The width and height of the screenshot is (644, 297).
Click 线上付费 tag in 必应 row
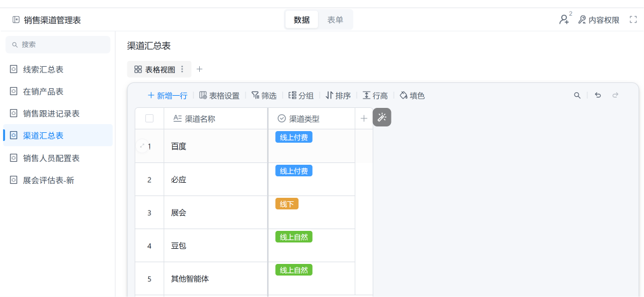click(x=294, y=171)
